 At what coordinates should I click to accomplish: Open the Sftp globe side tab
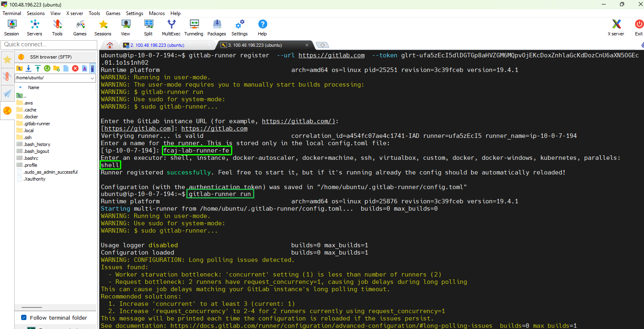point(7,111)
